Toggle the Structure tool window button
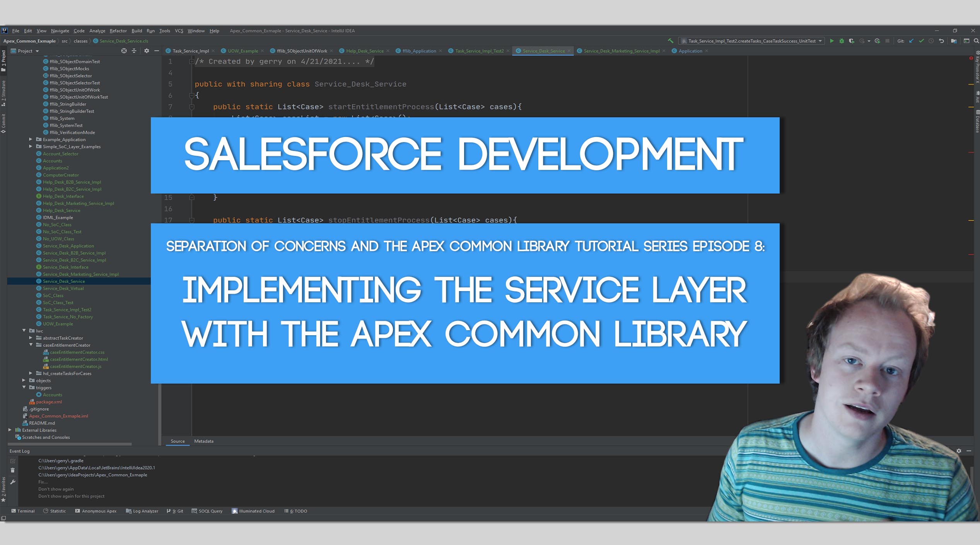 [x=3, y=93]
